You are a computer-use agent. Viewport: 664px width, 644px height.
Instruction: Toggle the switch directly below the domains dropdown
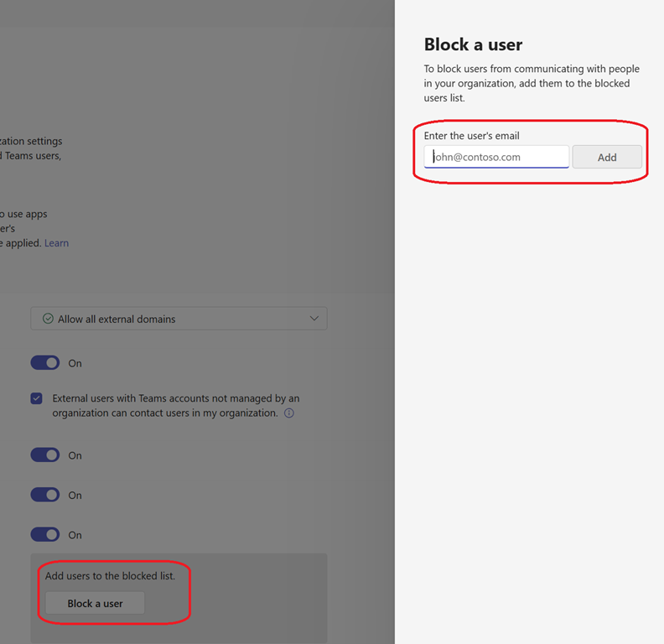coord(45,363)
